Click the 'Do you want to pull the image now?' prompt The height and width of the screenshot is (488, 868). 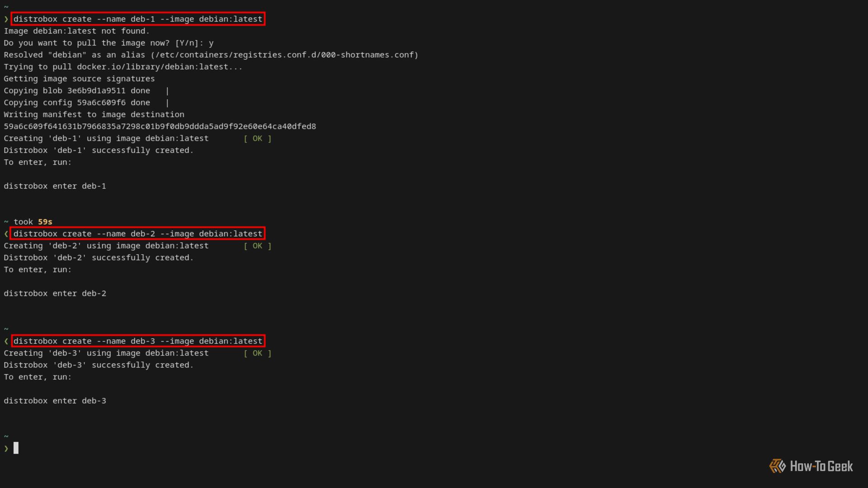pos(108,43)
